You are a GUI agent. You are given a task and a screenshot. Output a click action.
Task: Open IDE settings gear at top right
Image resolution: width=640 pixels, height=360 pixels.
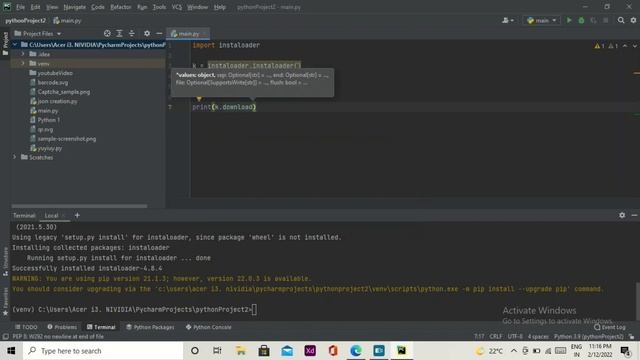click(633, 20)
